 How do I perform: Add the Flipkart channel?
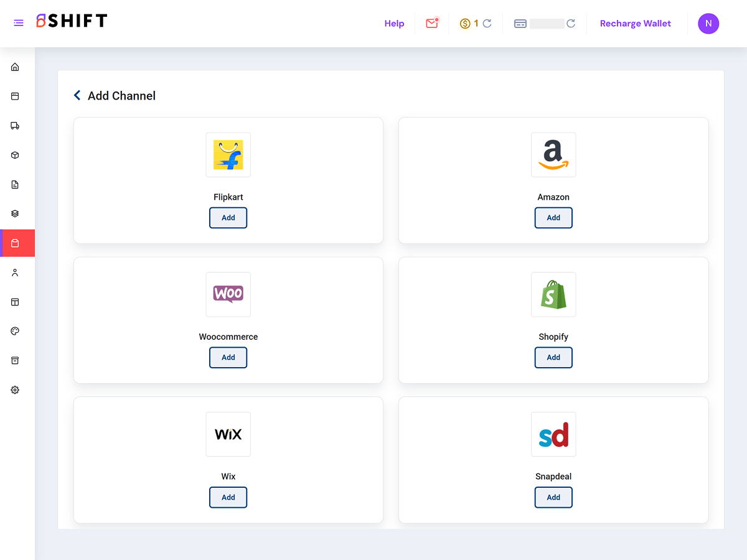tap(228, 218)
